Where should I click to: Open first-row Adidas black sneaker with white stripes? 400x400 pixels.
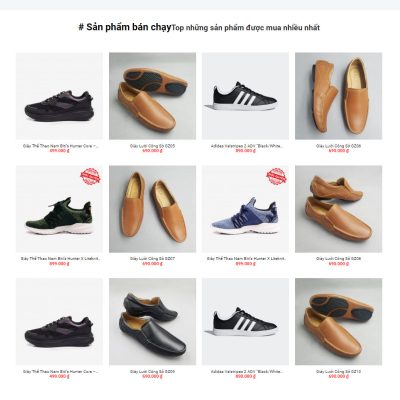pyautogui.click(x=245, y=96)
